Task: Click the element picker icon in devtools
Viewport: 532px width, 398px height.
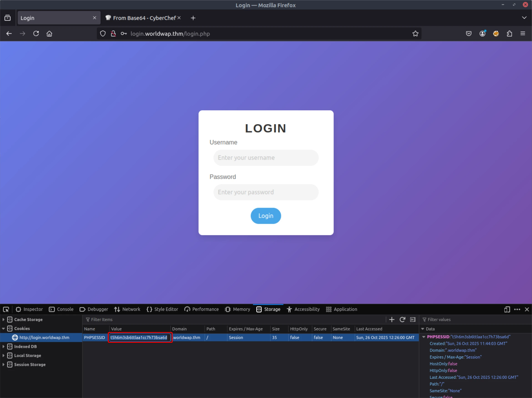Action: coord(6,309)
